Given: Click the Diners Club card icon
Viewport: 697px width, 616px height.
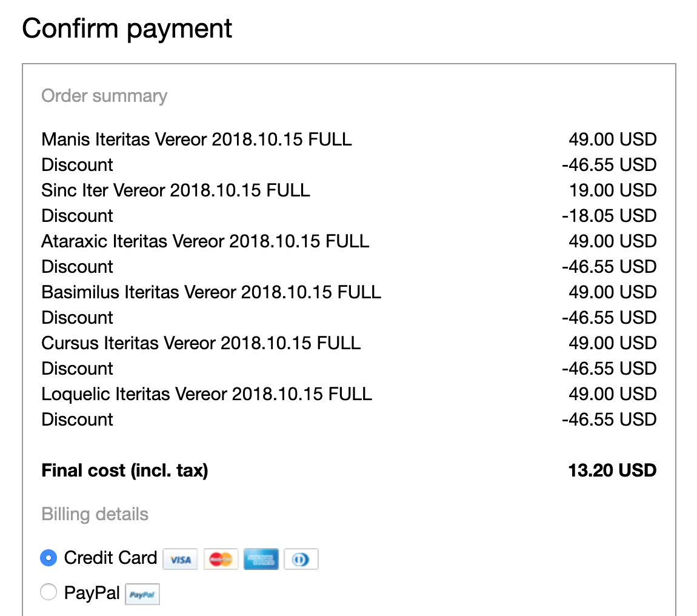Looking at the screenshot, I should [x=301, y=559].
